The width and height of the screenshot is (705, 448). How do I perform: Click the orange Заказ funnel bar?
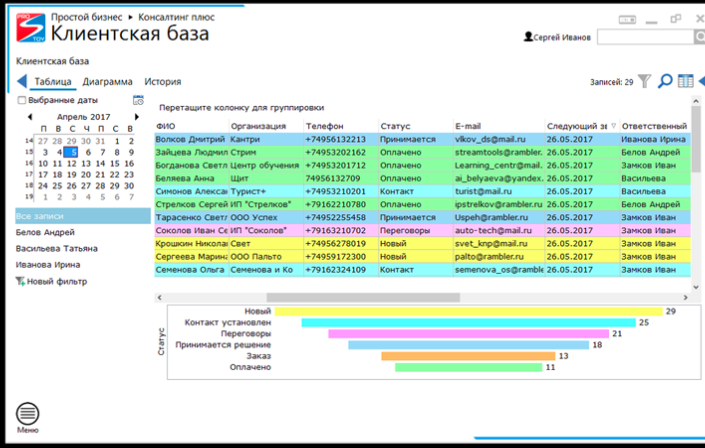(x=469, y=356)
